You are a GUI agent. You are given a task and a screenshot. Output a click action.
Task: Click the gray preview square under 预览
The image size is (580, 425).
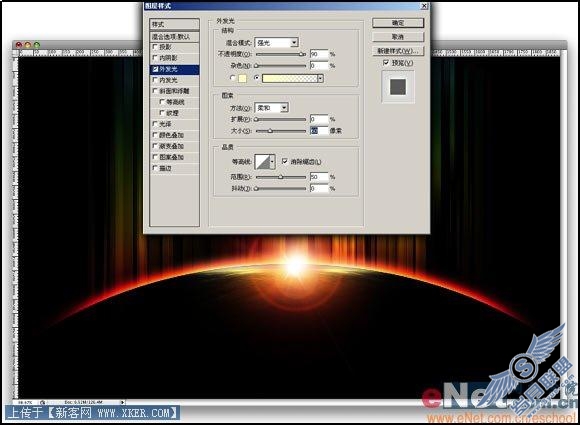click(398, 87)
